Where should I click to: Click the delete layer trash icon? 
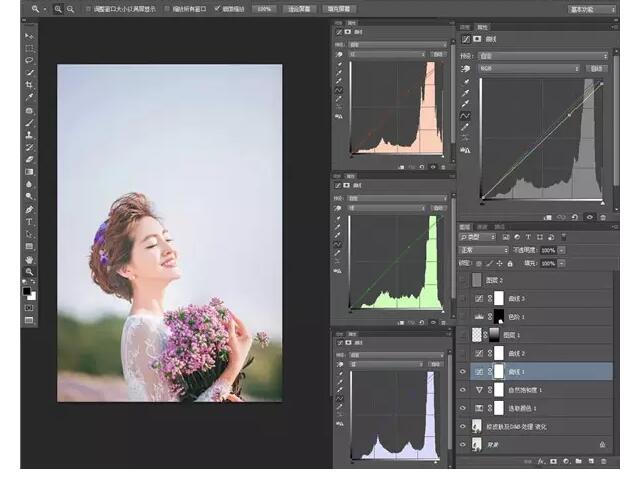coord(604,461)
